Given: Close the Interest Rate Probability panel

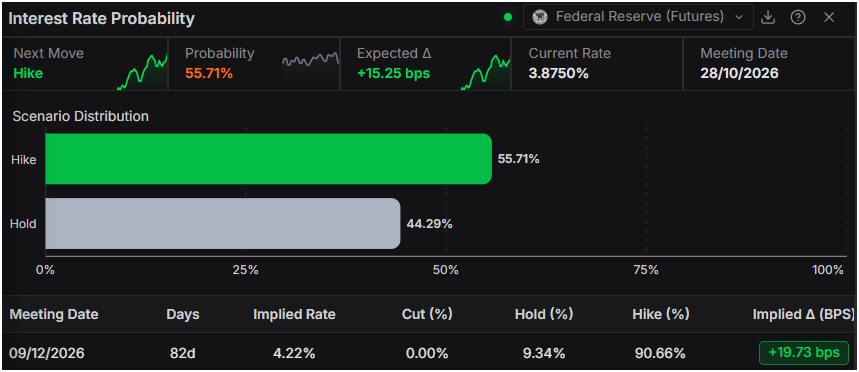Looking at the screenshot, I should click(x=829, y=18).
